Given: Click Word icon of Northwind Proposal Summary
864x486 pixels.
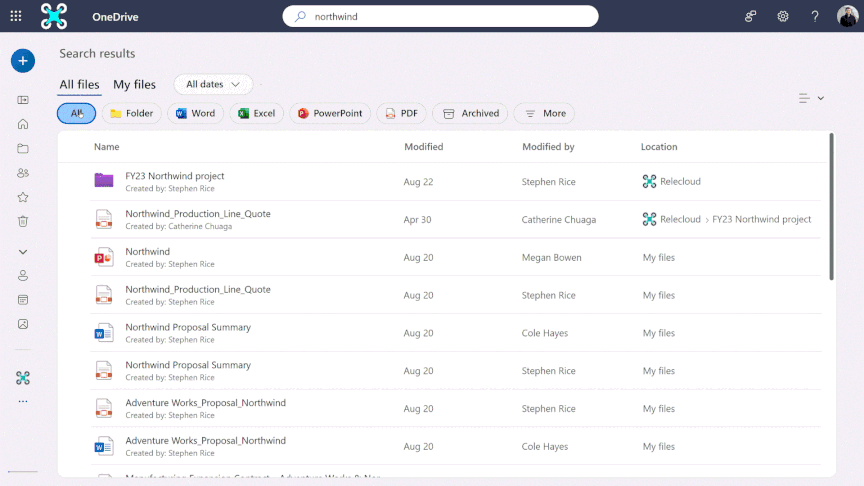Looking at the screenshot, I should pyautogui.click(x=104, y=333).
